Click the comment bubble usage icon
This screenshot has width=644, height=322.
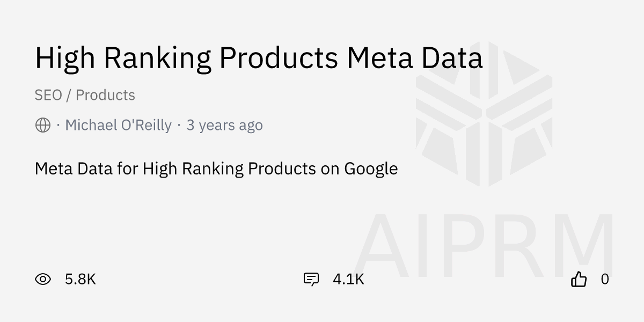(x=311, y=279)
